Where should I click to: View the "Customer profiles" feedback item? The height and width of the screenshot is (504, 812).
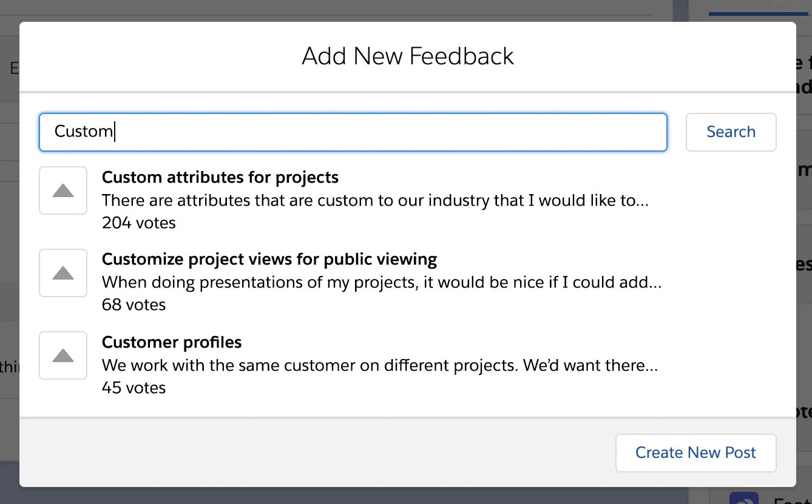(x=172, y=342)
